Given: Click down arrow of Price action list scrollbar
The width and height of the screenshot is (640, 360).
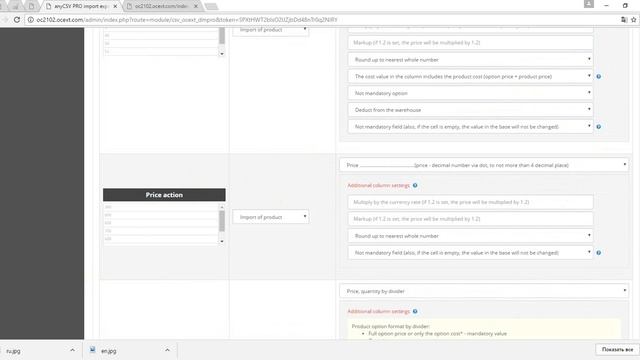Looking at the screenshot, I should [222, 241].
